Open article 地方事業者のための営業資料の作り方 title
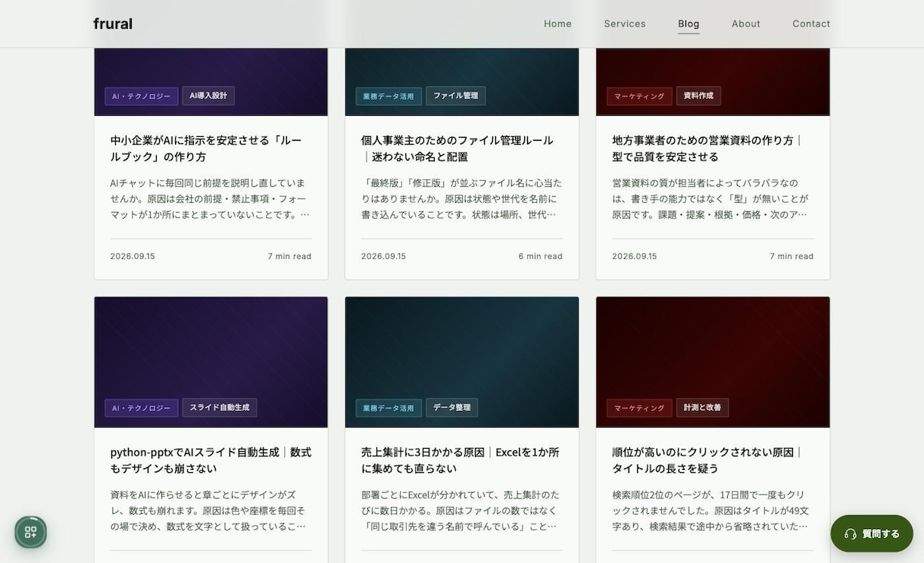 coord(707,148)
